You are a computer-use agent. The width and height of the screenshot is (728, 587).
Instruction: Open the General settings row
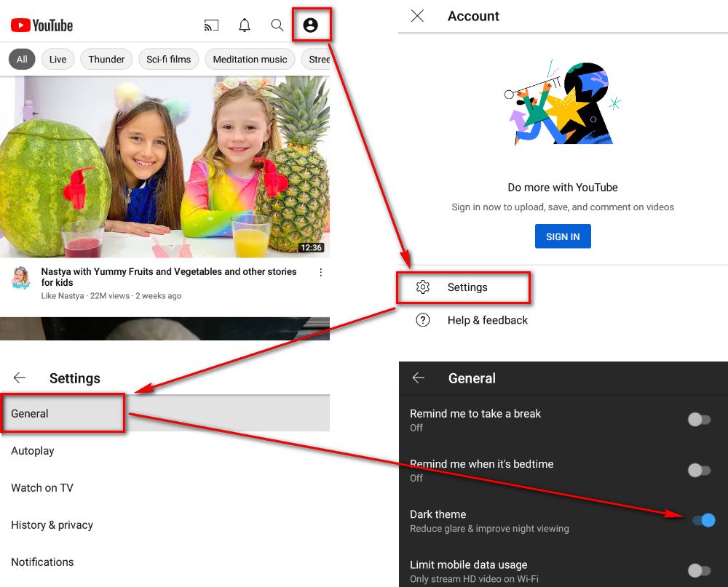[x=165, y=413]
